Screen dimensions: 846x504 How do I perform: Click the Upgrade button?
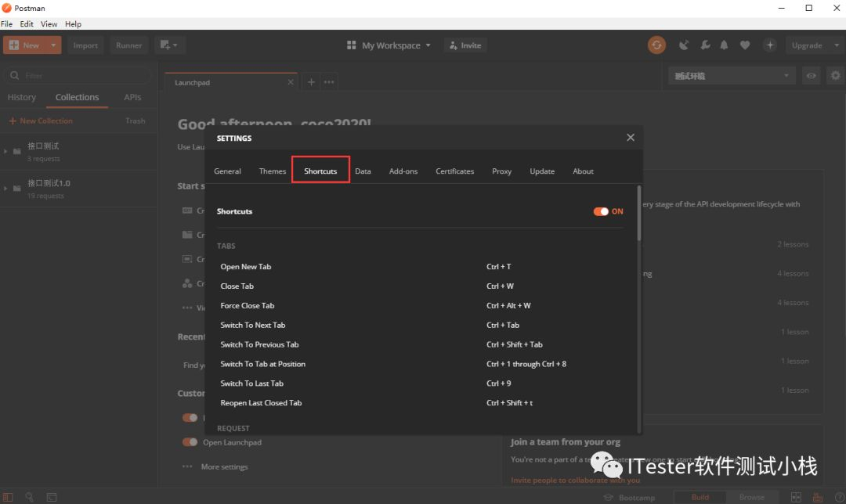coord(807,45)
